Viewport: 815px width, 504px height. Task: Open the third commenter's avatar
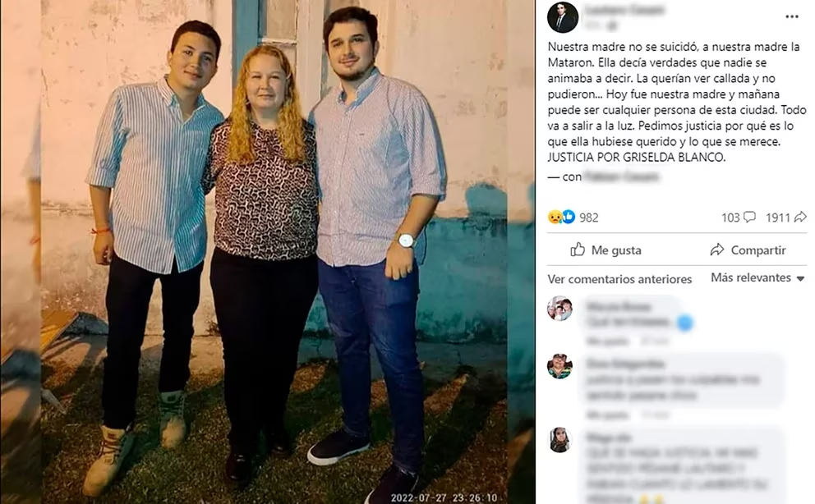pyautogui.click(x=559, y=440)
